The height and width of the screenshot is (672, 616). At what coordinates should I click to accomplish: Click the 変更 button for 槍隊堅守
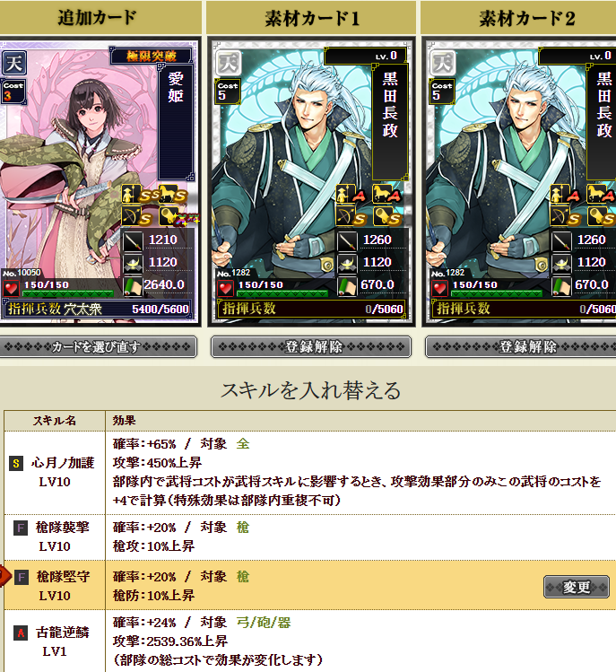point(577,587)
